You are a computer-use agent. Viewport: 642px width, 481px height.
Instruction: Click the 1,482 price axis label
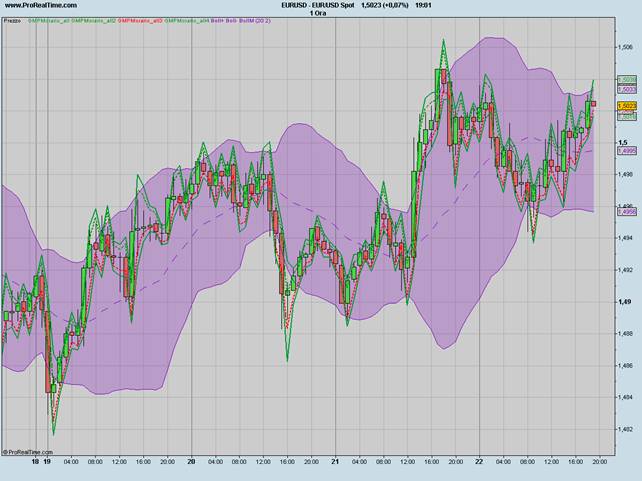click(626, 429)
